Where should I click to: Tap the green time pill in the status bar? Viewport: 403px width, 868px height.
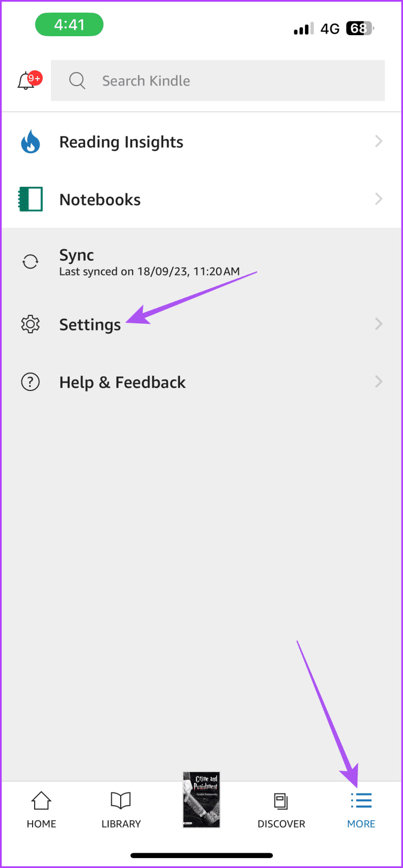69,24
